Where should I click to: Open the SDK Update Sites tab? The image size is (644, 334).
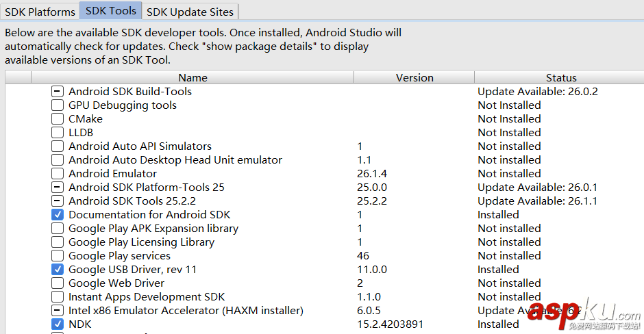pyautogui.click(x=190, y=12)
